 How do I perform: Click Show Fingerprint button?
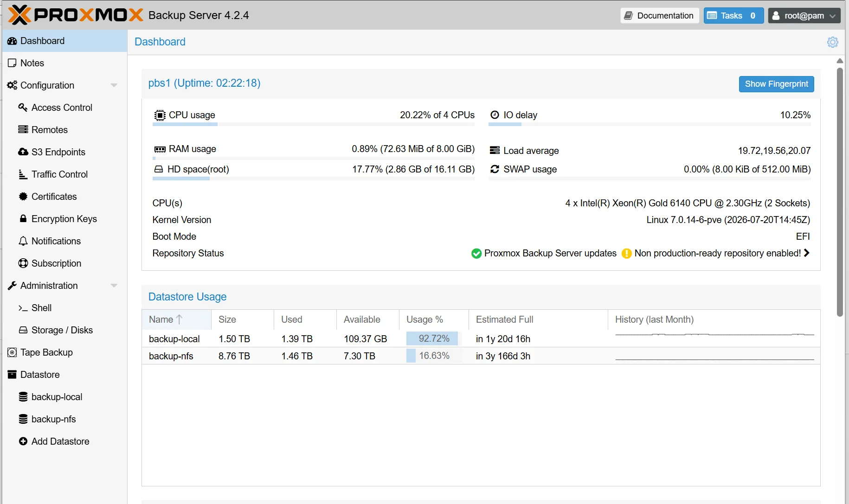(x=776, y=84)
